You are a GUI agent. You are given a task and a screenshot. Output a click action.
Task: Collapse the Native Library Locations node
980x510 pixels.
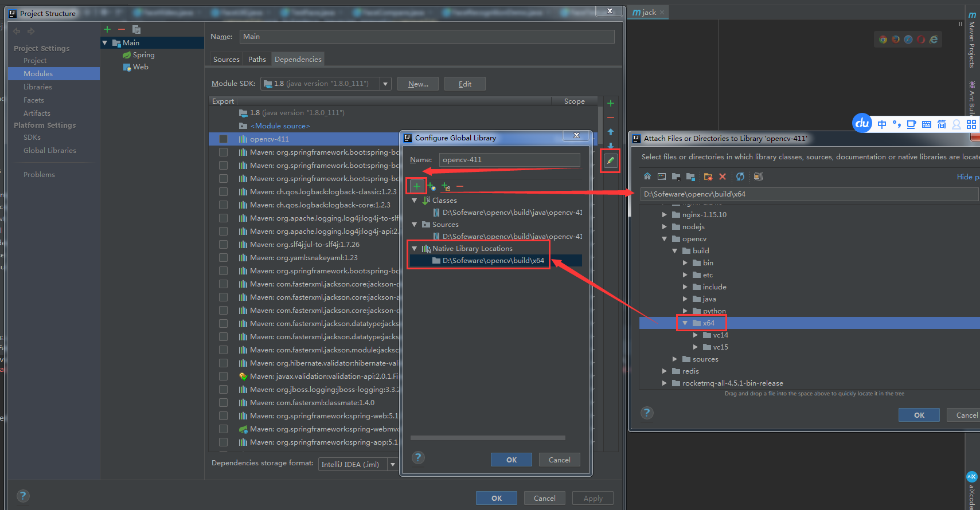tap(415, 249)
